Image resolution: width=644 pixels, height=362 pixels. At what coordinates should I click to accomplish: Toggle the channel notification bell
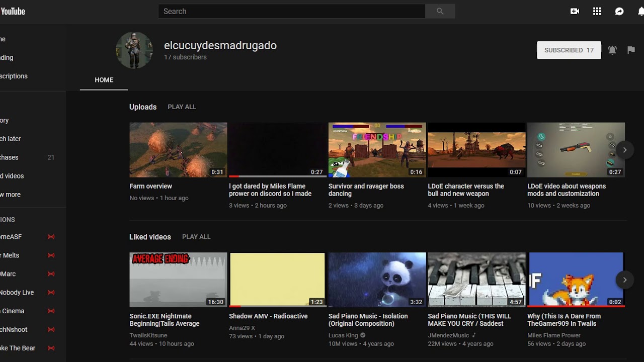pos(612,50)
